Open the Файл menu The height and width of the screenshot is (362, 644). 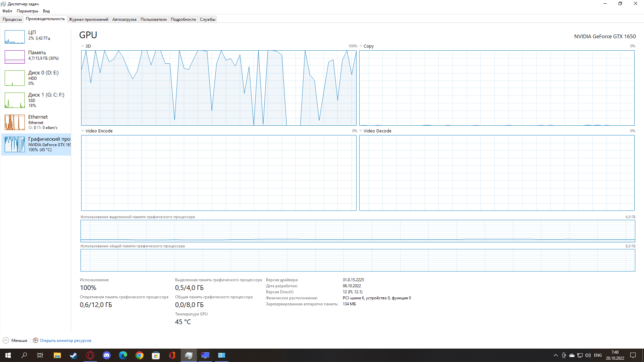pos(7,11)
